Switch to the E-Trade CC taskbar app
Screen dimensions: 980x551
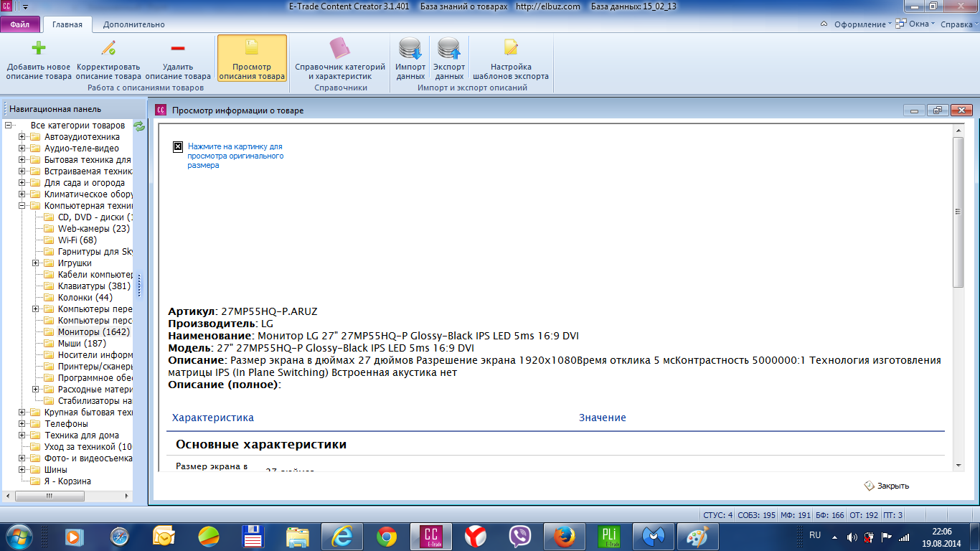coord(431,537)
